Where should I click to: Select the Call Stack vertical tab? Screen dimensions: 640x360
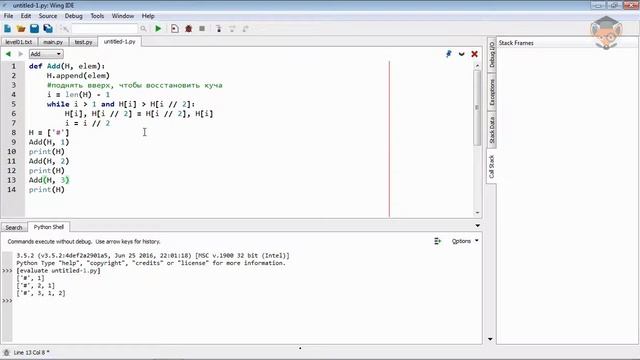coord(491,167)
